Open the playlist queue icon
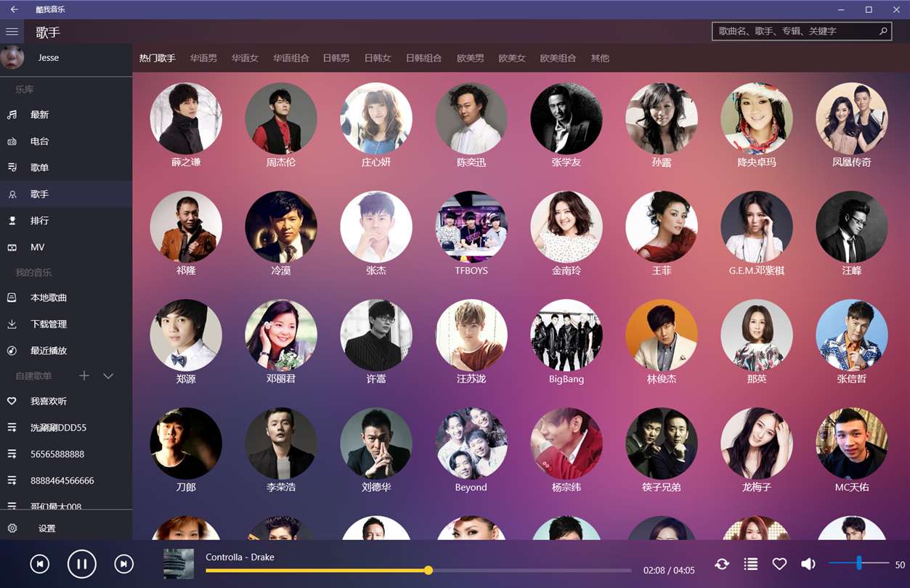Image resolution: width=910 pixels, height=588 pixels. pyautogui.click(x=751, y=564)
